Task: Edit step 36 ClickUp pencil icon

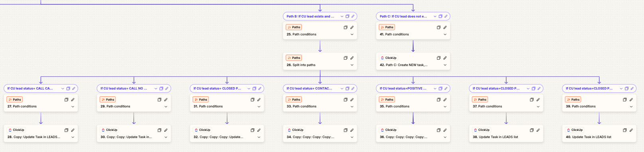Action: pyautogui.click(x=445, y=130)
